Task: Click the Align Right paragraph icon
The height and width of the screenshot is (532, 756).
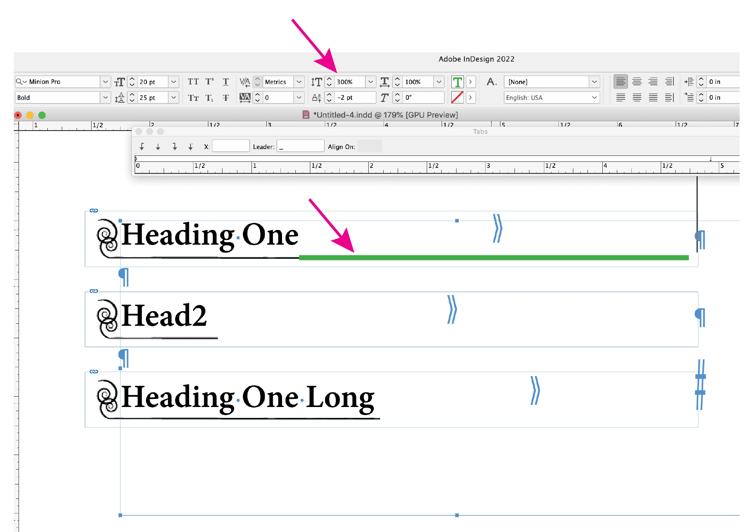Action: (653, 82)
